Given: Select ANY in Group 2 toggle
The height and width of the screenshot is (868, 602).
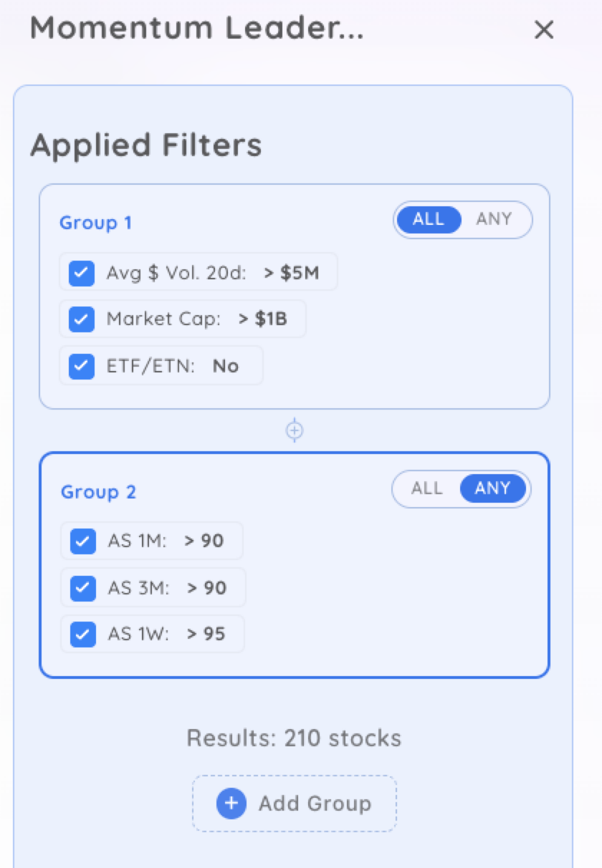Looking at the screenshot, I should click(492, 488).
